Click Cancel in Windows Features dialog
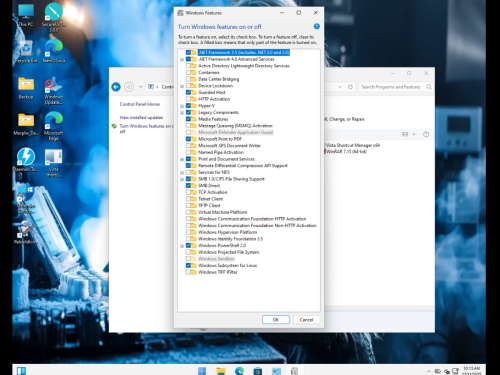Image resolution: width=500 pixels, height=375 pixels. click(306, 320)
